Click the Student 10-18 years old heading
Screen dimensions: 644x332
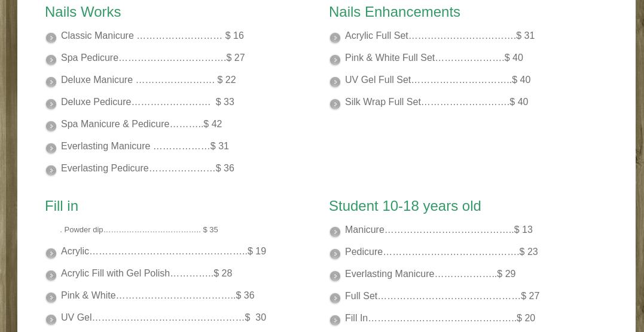coord(405,206)
